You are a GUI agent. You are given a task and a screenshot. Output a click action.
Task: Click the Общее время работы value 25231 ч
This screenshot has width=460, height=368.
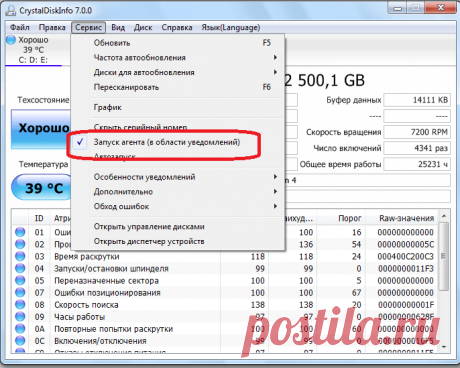tap(417, 164)
